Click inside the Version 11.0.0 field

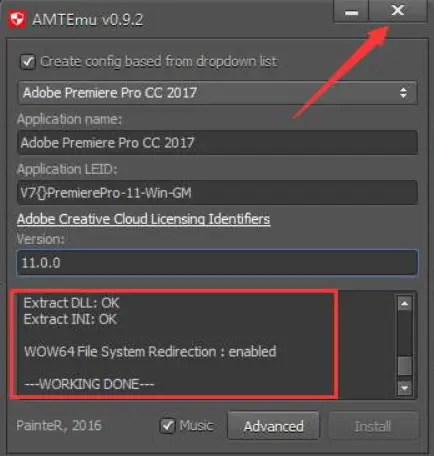point(217,263)
